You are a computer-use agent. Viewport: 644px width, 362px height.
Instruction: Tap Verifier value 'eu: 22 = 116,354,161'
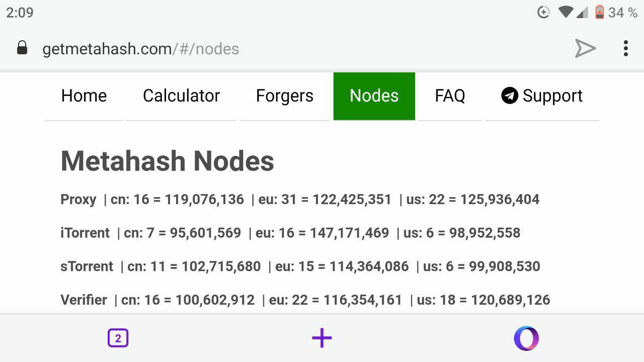coord(336,300)
